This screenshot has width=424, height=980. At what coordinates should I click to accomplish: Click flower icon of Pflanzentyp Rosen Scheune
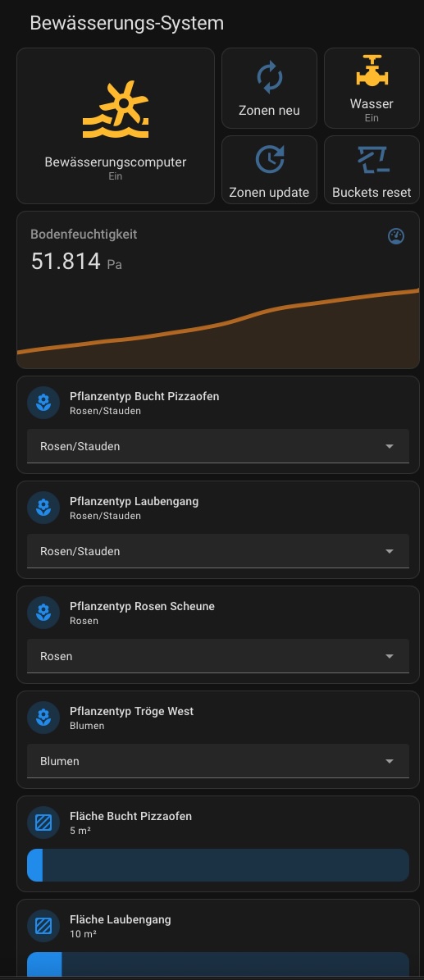tap(43, 613)
